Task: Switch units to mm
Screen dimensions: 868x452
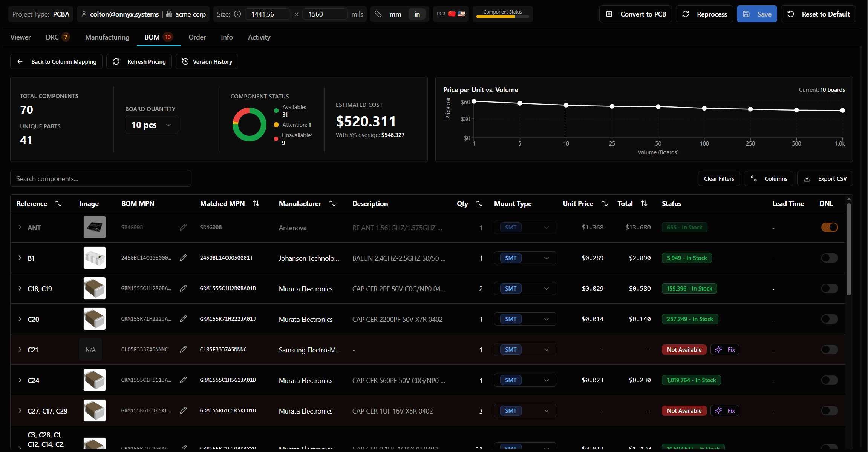Action: click(395, 14)
